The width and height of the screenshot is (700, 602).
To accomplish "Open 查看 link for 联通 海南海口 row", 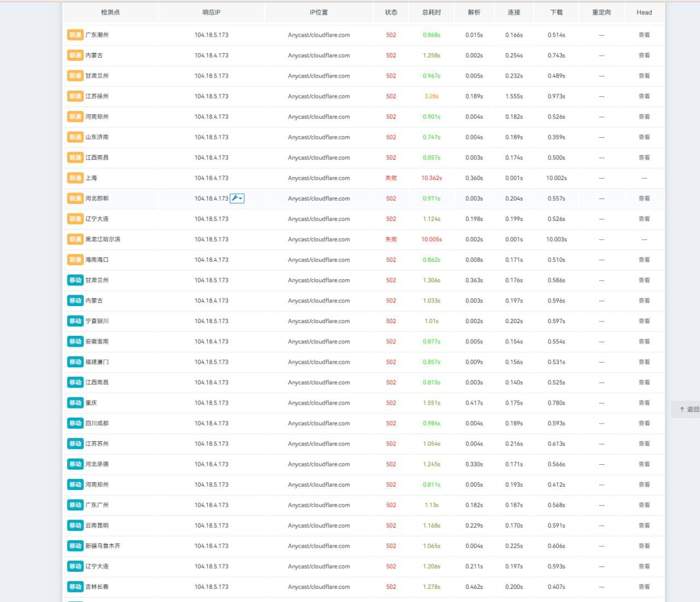I will point(644,260).
